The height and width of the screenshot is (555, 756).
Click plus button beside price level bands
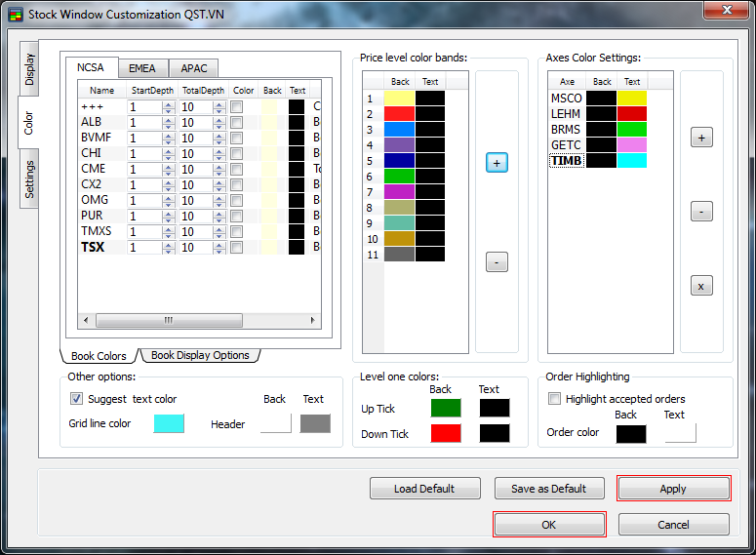497,163
